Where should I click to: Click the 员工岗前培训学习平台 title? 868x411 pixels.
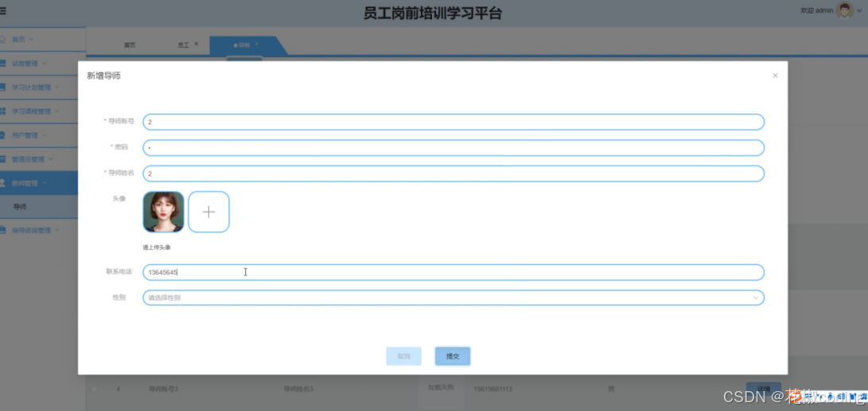432,14
